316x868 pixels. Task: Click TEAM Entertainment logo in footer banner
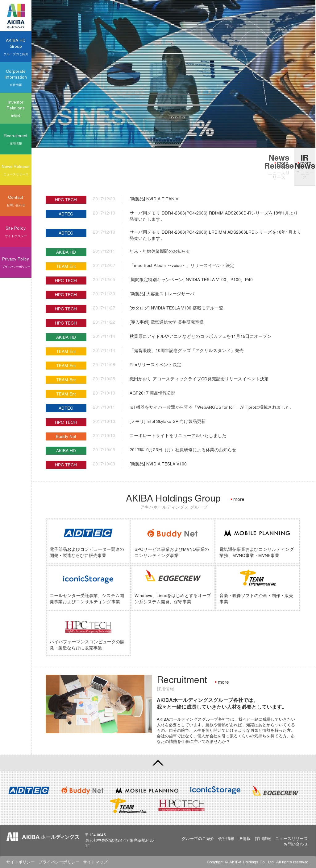(x=128, y=806)
